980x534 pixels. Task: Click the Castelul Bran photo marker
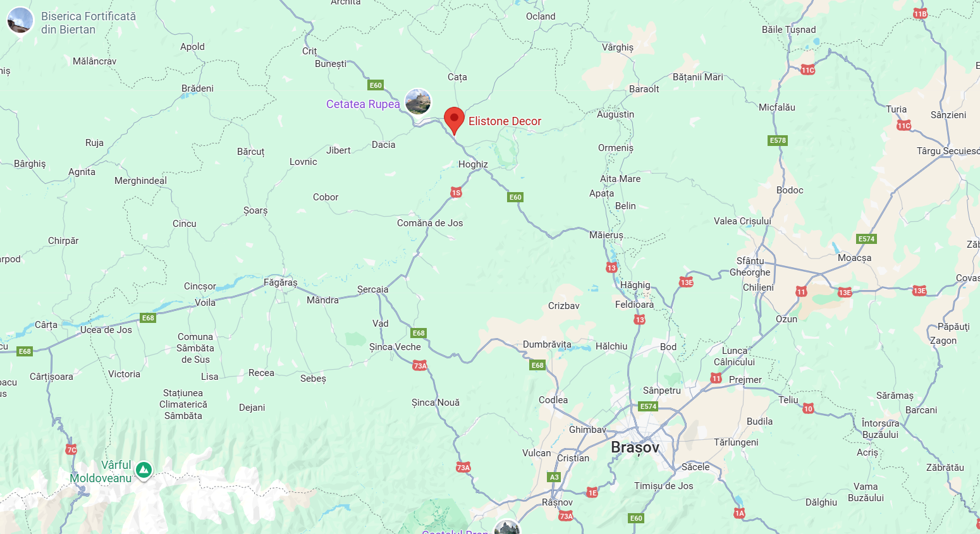[x=507, y=528]
